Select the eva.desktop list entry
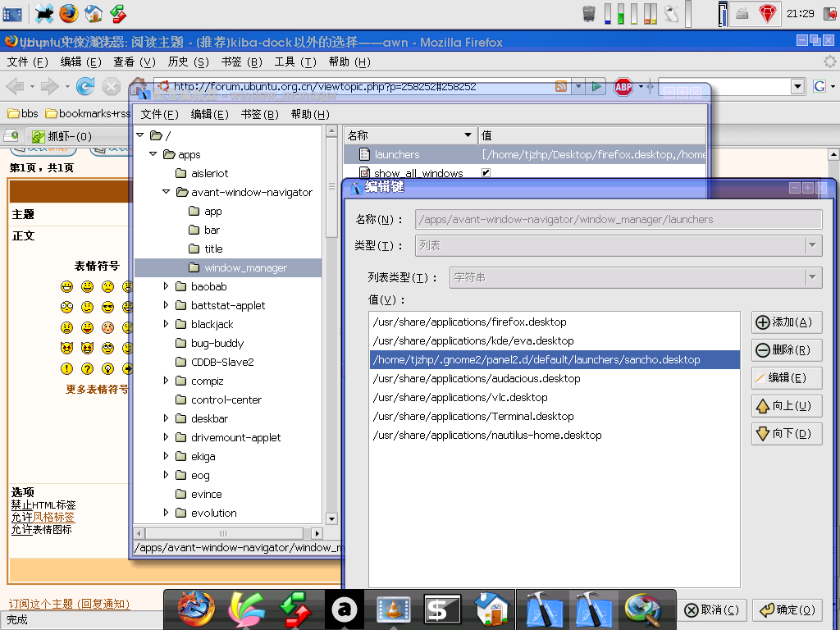Image resolution: width=840 pixels, height=630 pixels. coord(555,340)
